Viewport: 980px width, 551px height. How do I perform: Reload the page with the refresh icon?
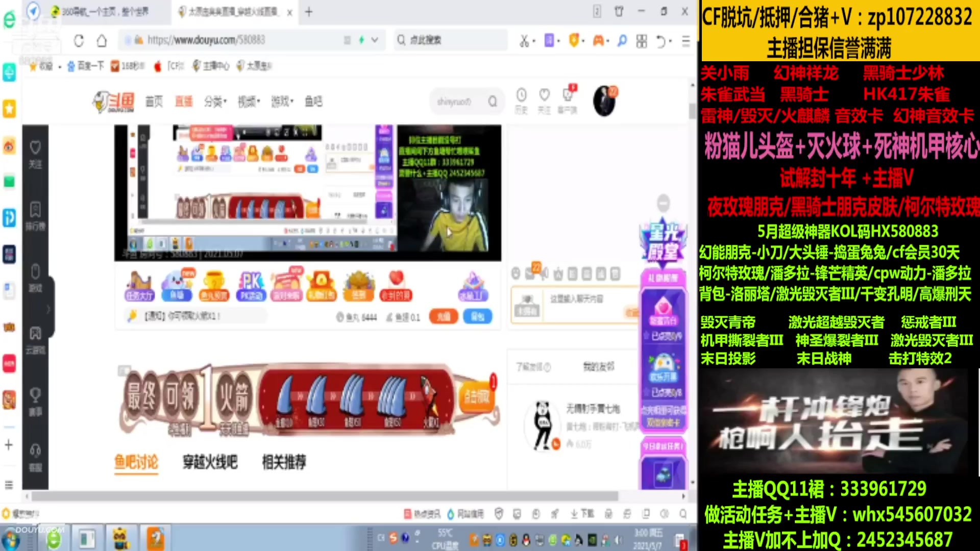tap(79, 40)
